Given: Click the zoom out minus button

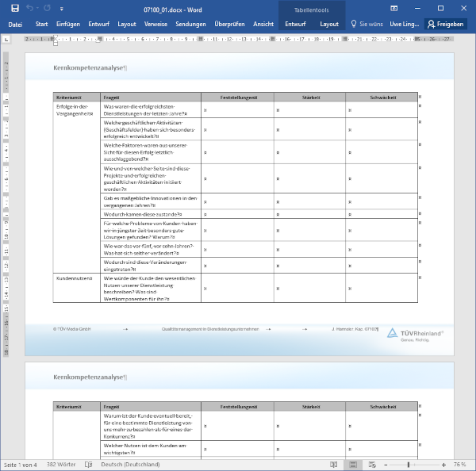Looking at the screenshot, I should coord(384,465).
